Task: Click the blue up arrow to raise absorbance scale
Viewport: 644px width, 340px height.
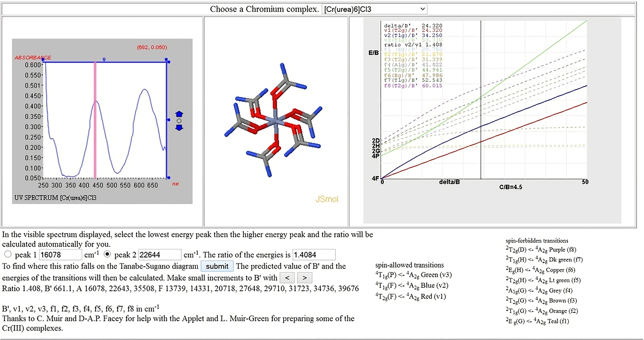Action: [179, 114]
